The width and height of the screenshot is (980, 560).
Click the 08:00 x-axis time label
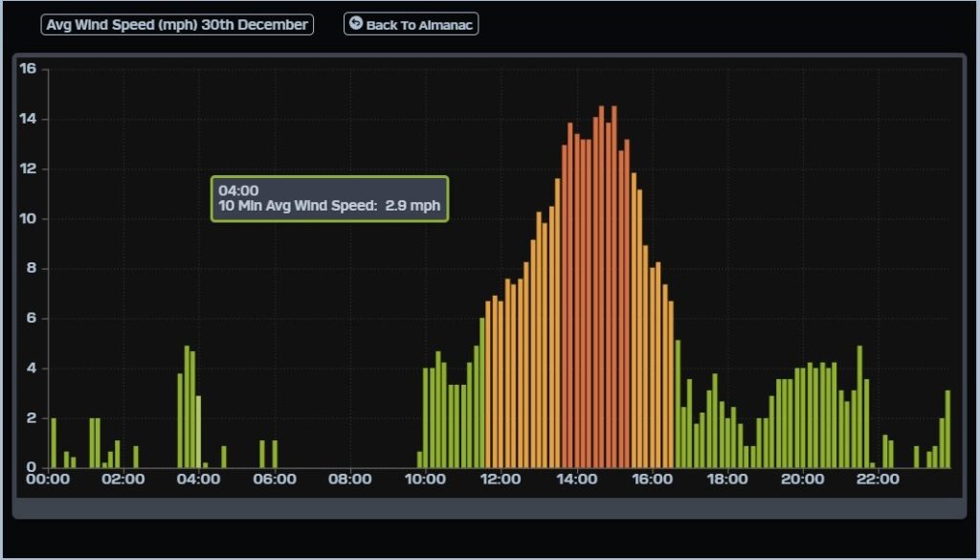tap(349, 479)
